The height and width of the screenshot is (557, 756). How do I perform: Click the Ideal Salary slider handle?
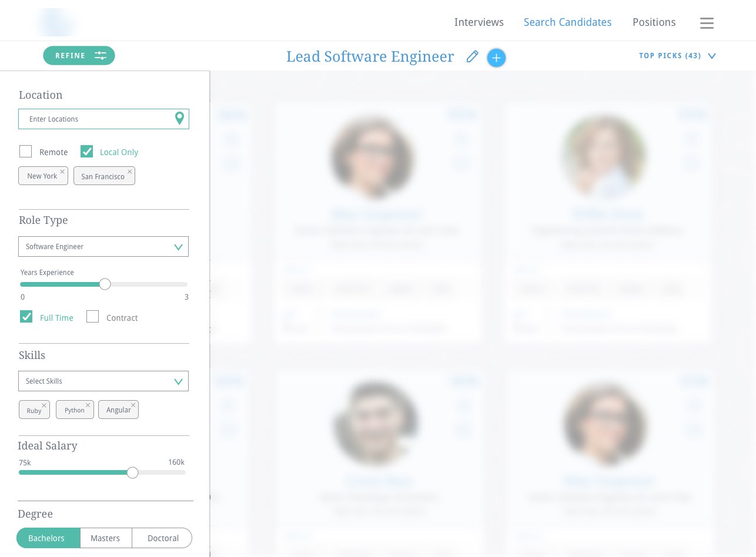click(x=133, y=472)
